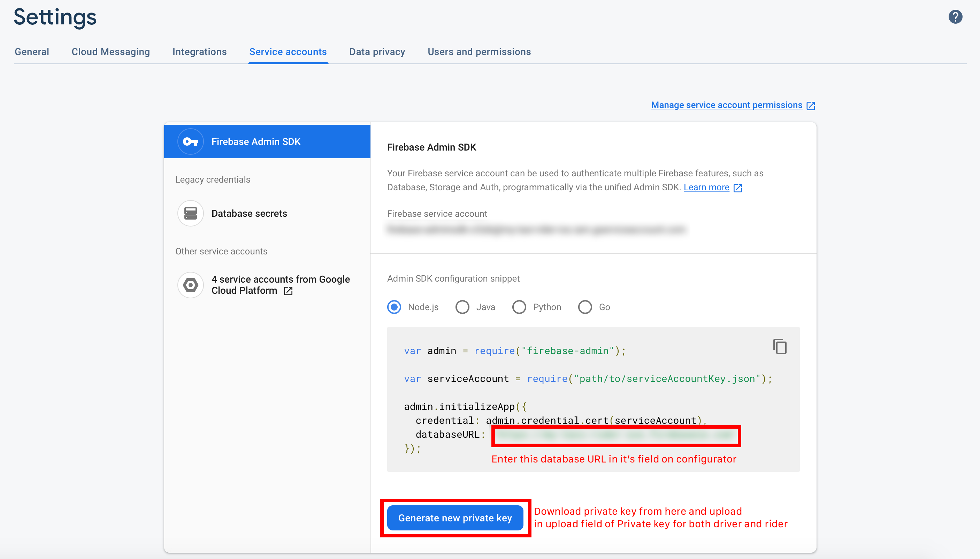
Task: Open Database secrets legacy credentials
Action: pos(267,213)
